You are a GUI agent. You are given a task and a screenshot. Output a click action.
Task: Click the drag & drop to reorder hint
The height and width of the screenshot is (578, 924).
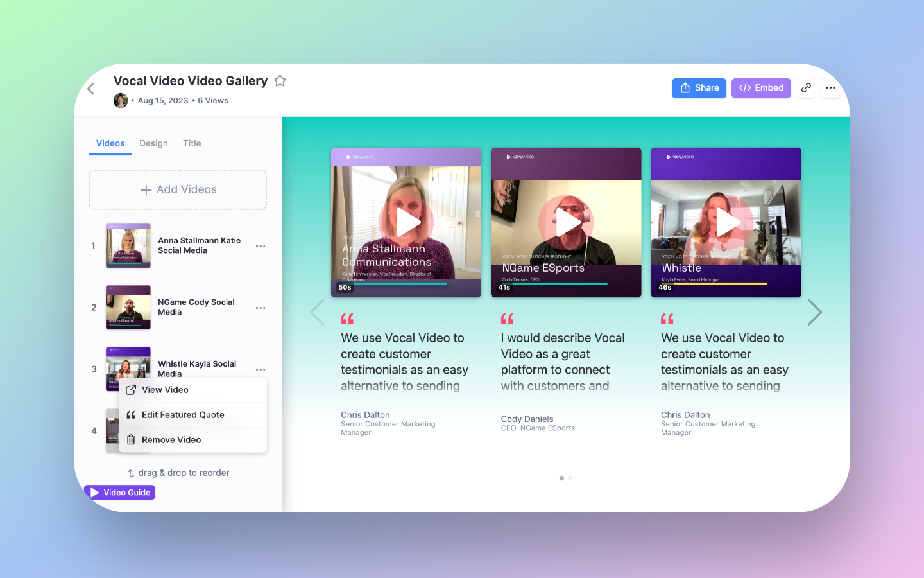tap(178, 473)
